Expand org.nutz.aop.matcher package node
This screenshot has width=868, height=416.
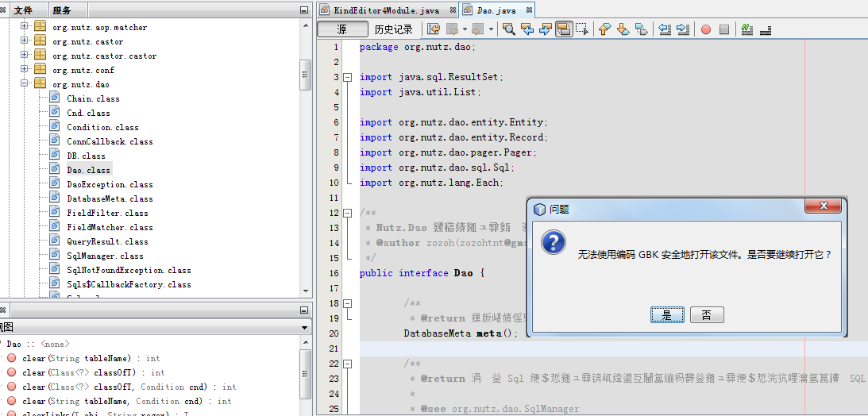point(24,26)
